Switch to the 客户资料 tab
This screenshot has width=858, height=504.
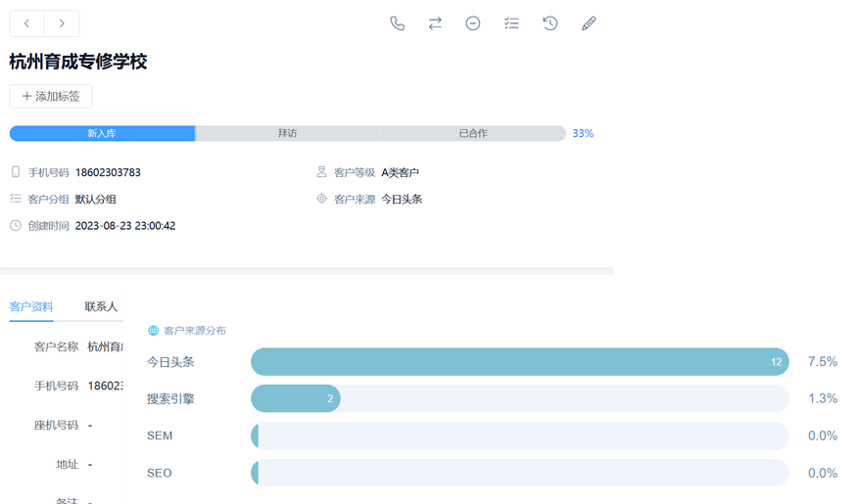tap(31, 306)
